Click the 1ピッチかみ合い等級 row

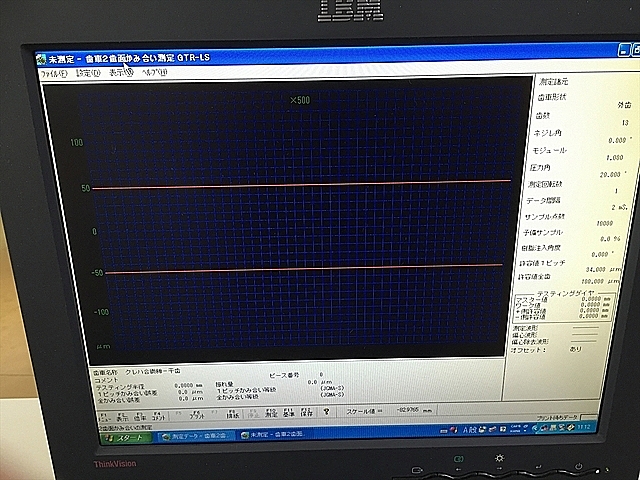pyautogui.click(x=280, y=389)
